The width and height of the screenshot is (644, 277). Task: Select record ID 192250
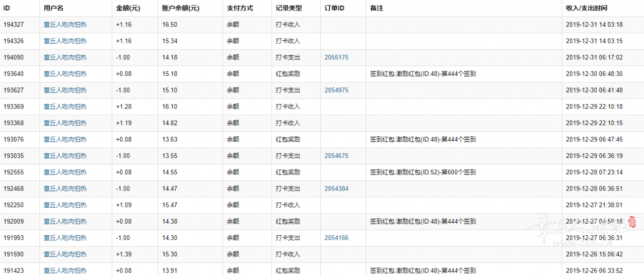(x=13, y=205)
